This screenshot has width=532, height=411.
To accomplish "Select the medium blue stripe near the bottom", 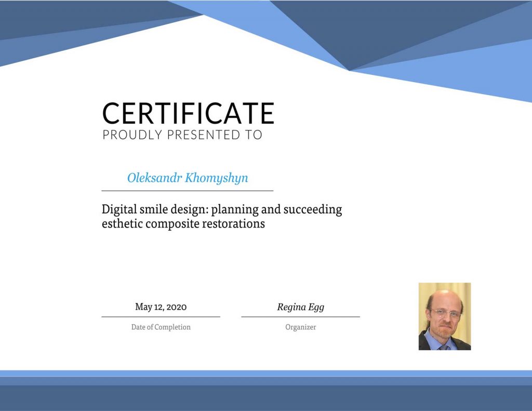I will tap(266, 381).
